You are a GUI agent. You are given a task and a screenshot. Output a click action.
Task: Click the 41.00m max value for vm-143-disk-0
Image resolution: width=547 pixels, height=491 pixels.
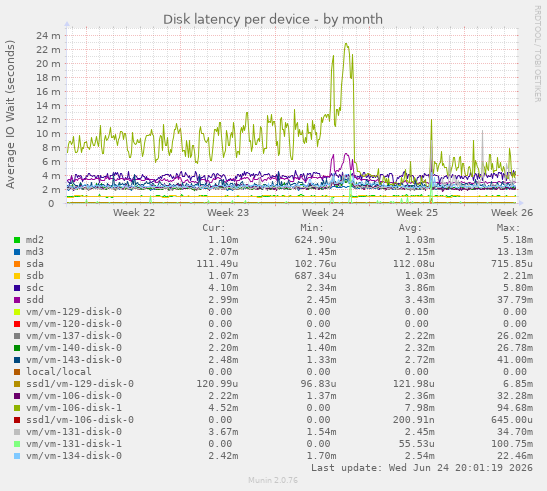coord(515,360)
